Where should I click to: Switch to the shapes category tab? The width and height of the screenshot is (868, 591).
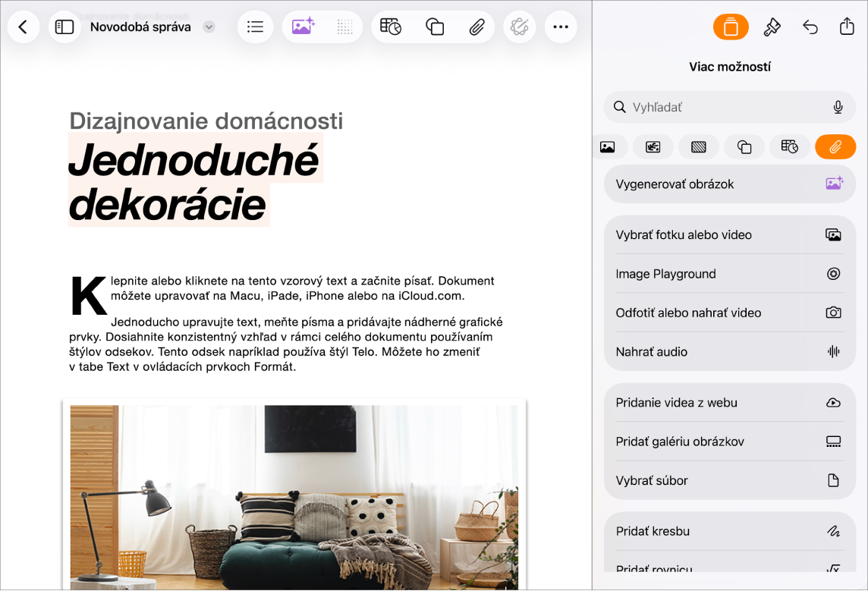pyautogui.click(x=744, y=147)
